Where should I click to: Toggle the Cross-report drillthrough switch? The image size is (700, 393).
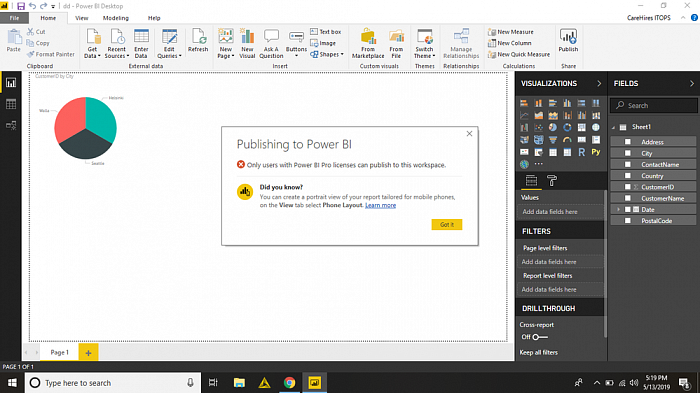tap(540, 337)
